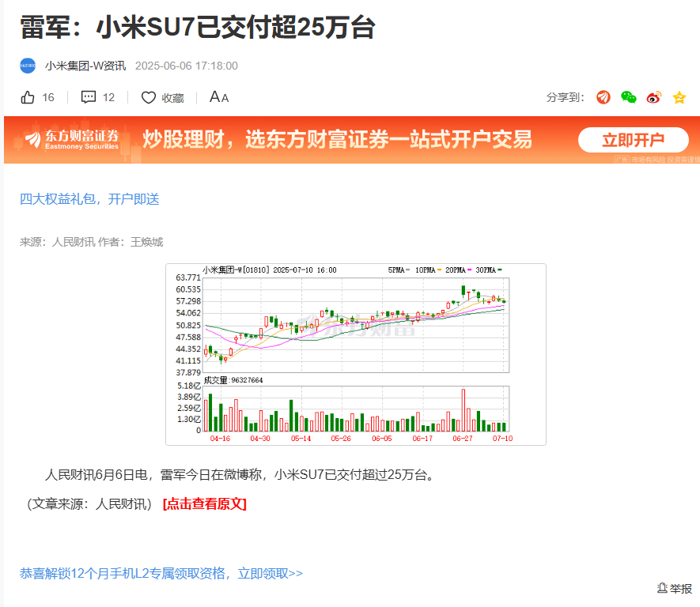Click the 文章来源：人民财讯 text
This screenshot has width=700, height=607.
tap(89, 504)
